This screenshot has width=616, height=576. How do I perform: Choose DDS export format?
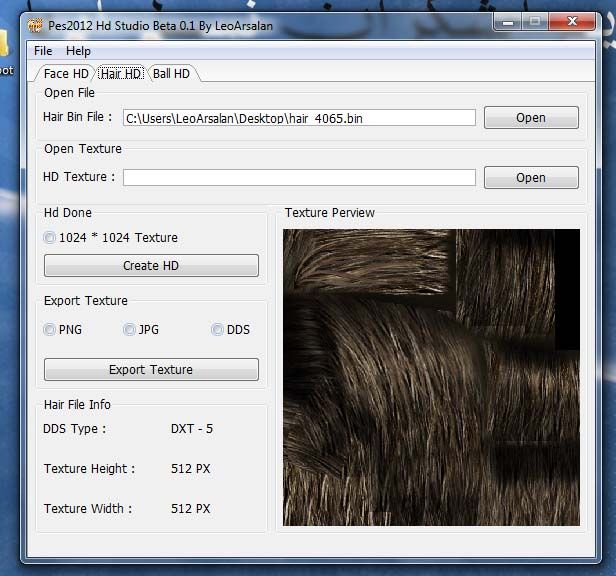217,330
